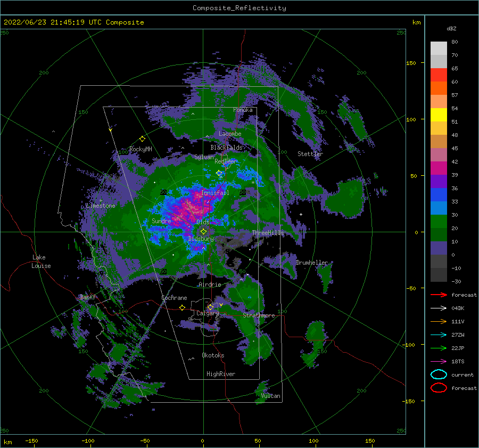Click the Vulcan town label

pyautogui.click(x=271, y=396)
